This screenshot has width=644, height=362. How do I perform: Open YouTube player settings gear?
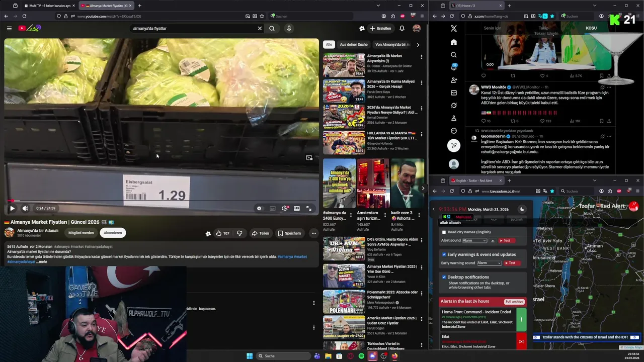pyautogui.click(x=285, y=208)
